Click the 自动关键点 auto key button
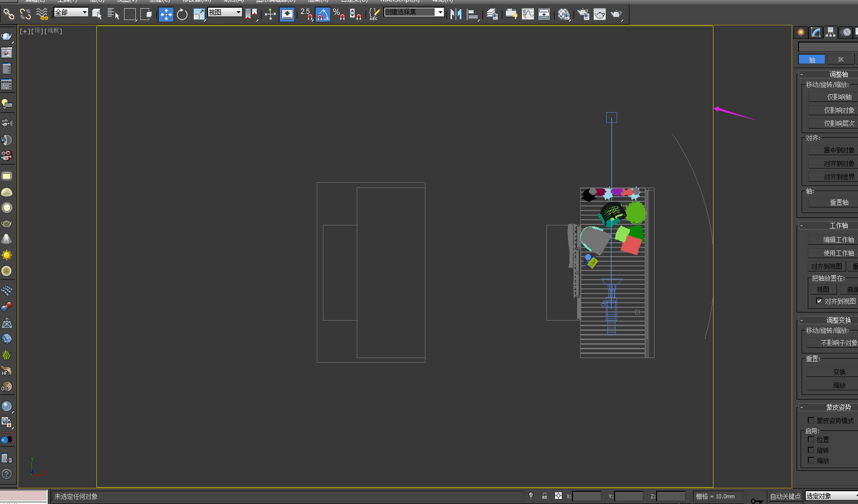858x504 pixels. pos(785,496)
